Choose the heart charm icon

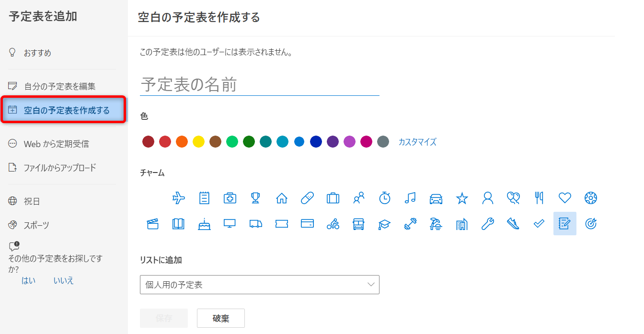[565, 198]
